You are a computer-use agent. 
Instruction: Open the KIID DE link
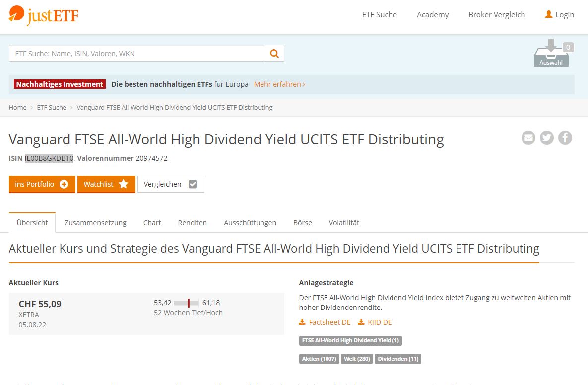380,322
